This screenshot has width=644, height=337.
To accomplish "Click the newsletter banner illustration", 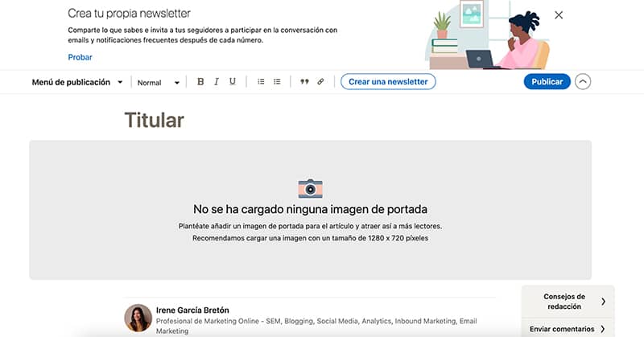I will pyautogui.click(x=487, y=35).
